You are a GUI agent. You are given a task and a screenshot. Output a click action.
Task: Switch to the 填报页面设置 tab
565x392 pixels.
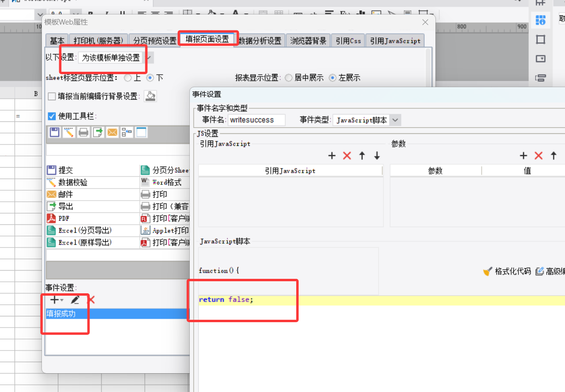(207, 39)
